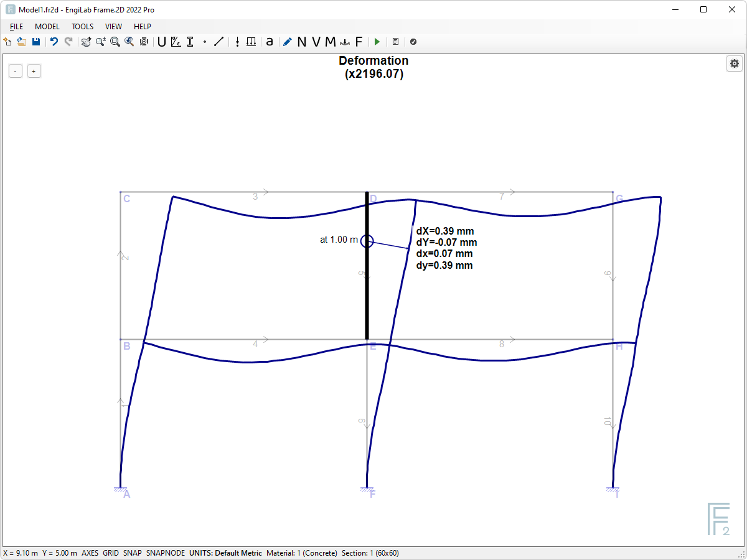Open the MODEL menu
Screen dimensions: 747x560
[x=47, y=27]
